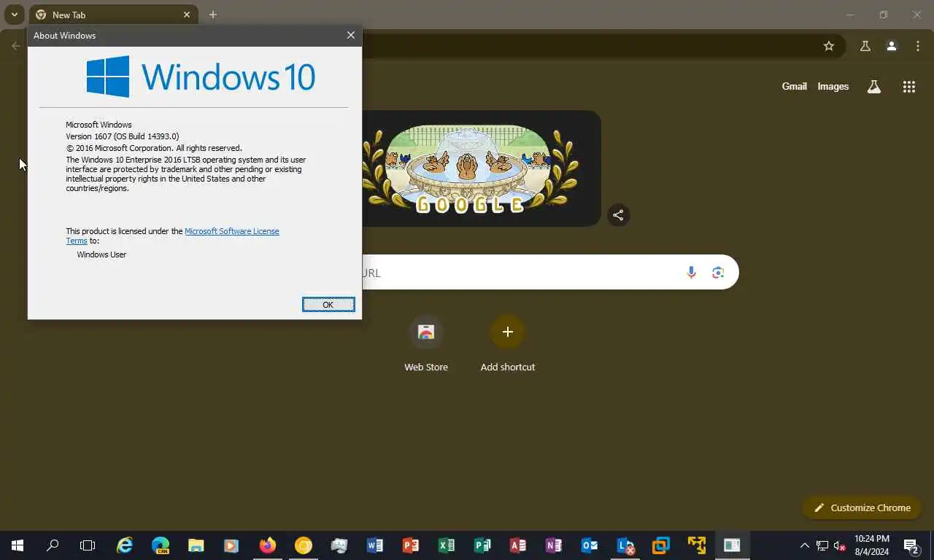Viewport: 934px width, 560px height.
Task: Launch Publisher from the taskbar
Action: tap(482, 545)
